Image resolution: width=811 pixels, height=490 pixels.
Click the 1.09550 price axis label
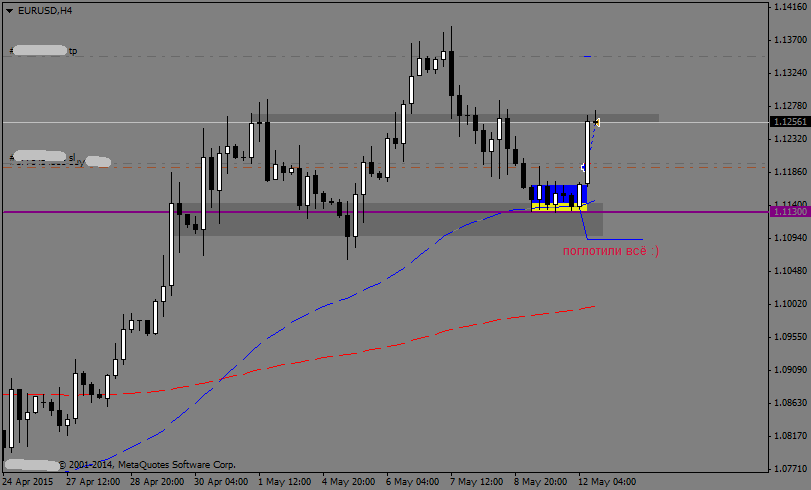[790, 337]
